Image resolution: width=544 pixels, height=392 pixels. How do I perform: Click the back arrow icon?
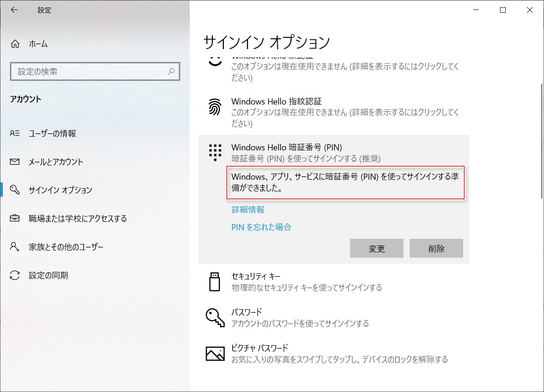pyautogui.click(x=14, y=10)
